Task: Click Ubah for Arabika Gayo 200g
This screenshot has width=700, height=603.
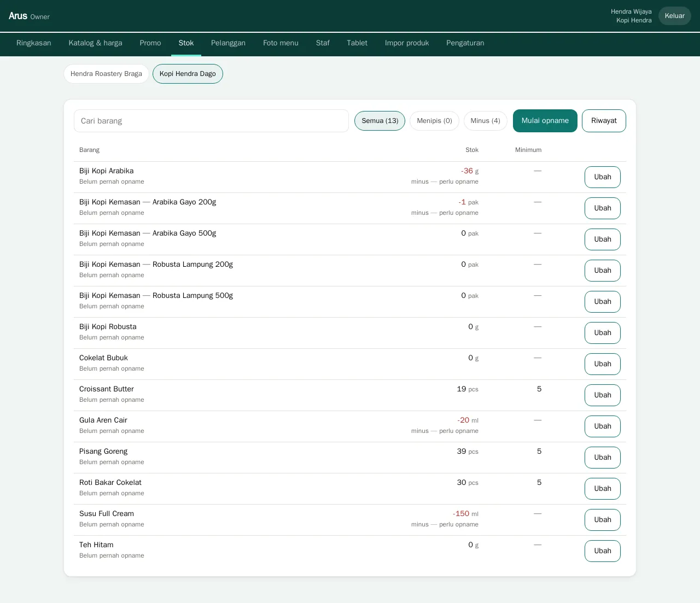Action: (x=603, y=208)
